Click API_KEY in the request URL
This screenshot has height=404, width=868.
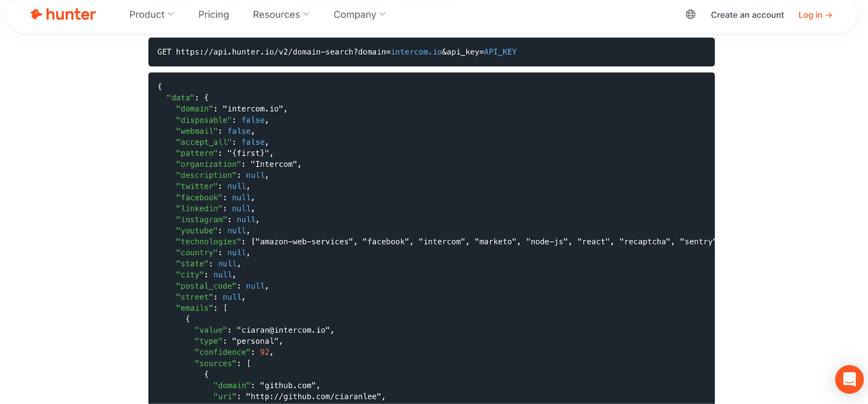(x=500, y=52)
